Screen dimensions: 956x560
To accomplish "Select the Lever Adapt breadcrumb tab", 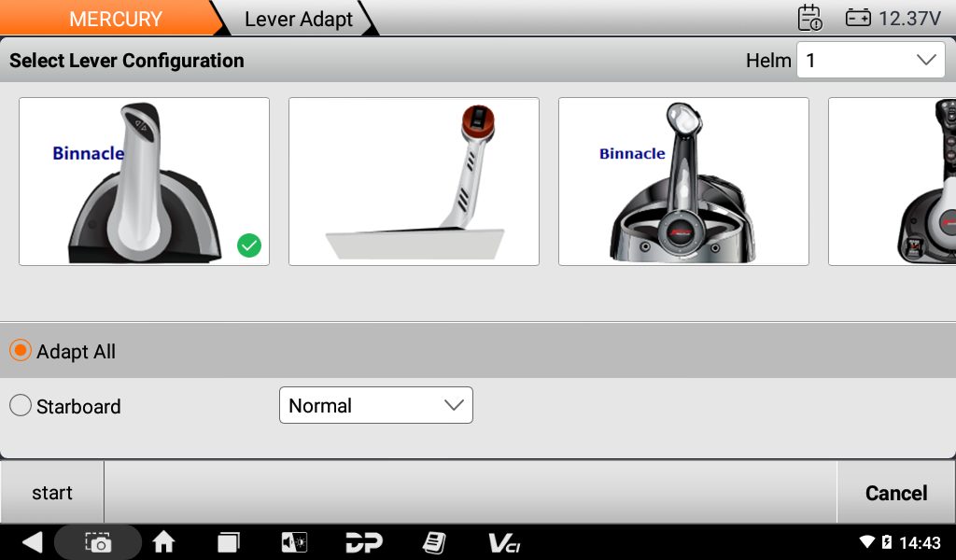I will [x=299, y=19].
